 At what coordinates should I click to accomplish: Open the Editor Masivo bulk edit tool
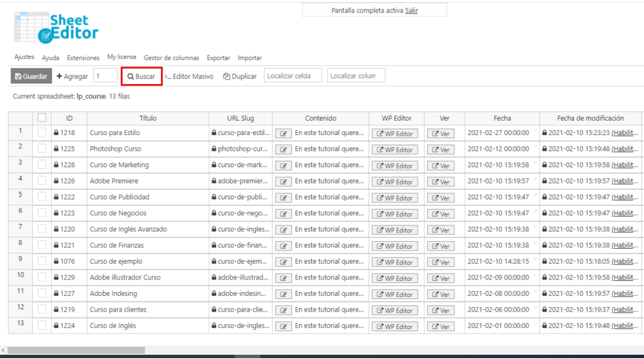pyautogui.click(x=189, y=77)
